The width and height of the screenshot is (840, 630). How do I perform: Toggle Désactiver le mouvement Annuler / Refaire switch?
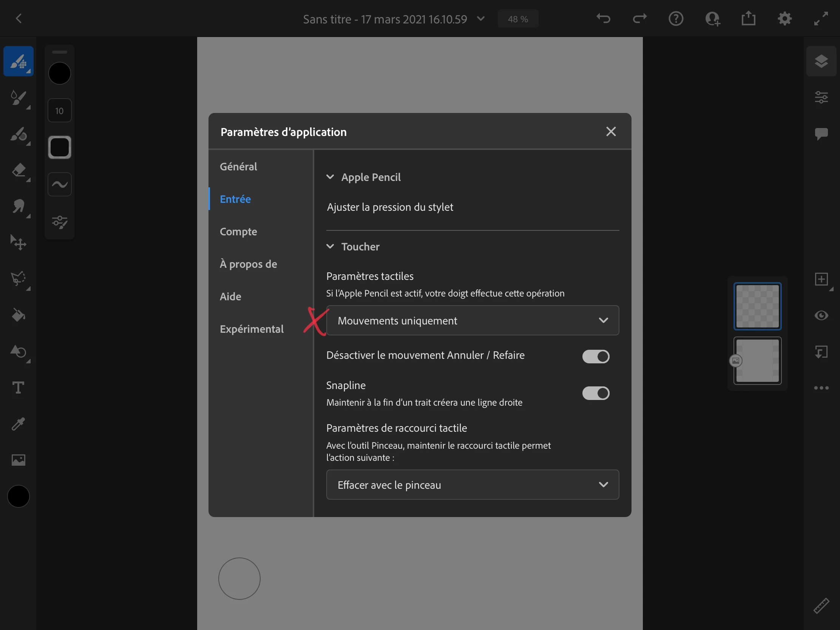pyautogui.click(x=596, y=356)
